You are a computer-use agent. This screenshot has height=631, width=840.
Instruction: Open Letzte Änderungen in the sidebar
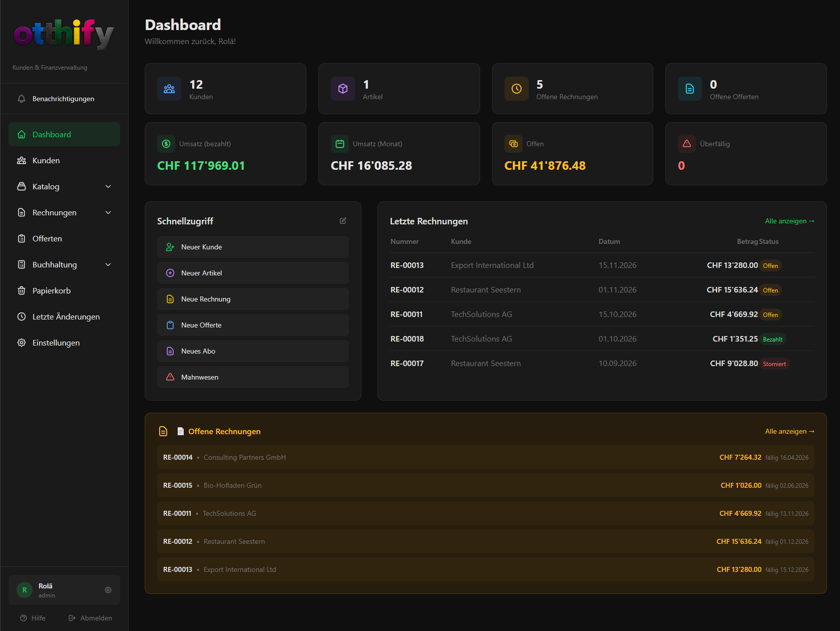click(64, 317)
